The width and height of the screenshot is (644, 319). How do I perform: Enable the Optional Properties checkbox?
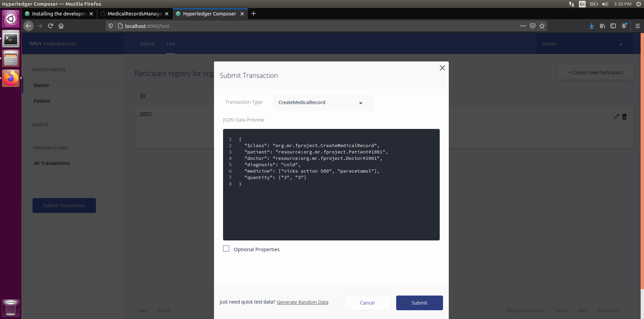pos(226,249)
